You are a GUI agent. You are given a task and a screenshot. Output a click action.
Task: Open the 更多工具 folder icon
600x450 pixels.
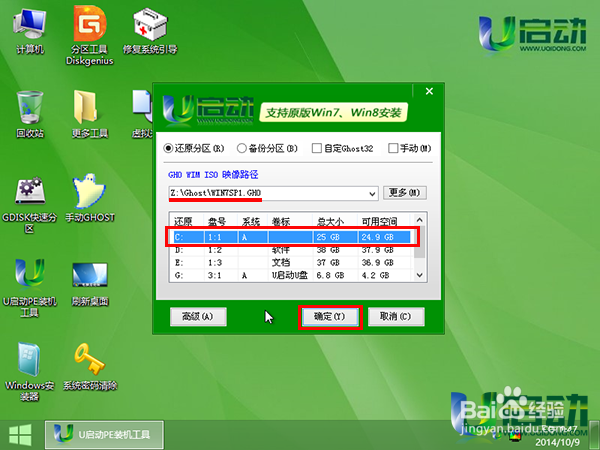90,114
